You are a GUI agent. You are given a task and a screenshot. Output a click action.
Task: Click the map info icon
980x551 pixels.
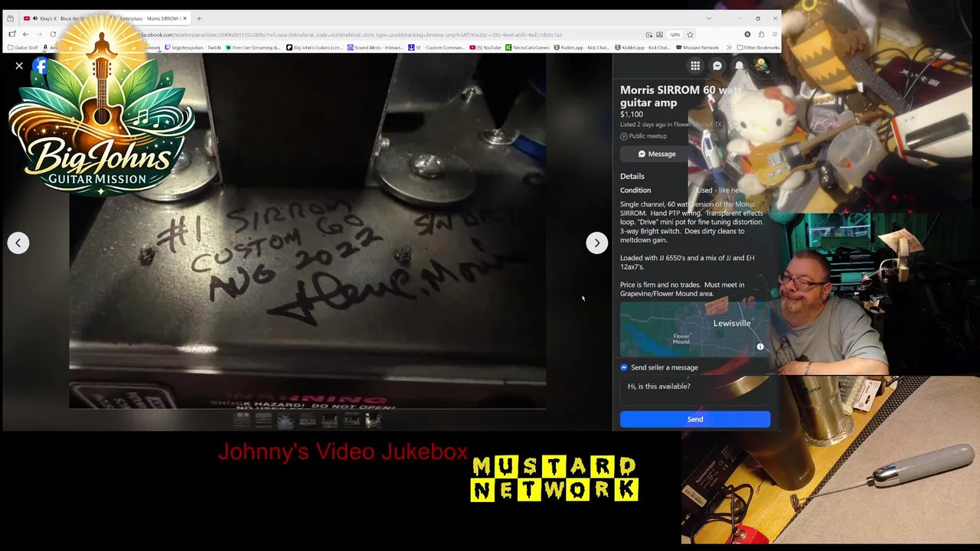click(x=760, y=347)
